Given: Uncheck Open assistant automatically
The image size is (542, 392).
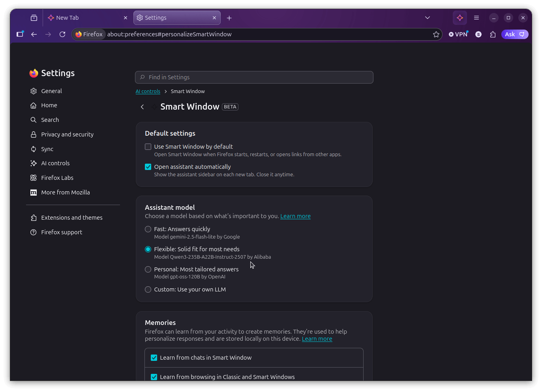Looking at the screenshot, I should point(148,167).
